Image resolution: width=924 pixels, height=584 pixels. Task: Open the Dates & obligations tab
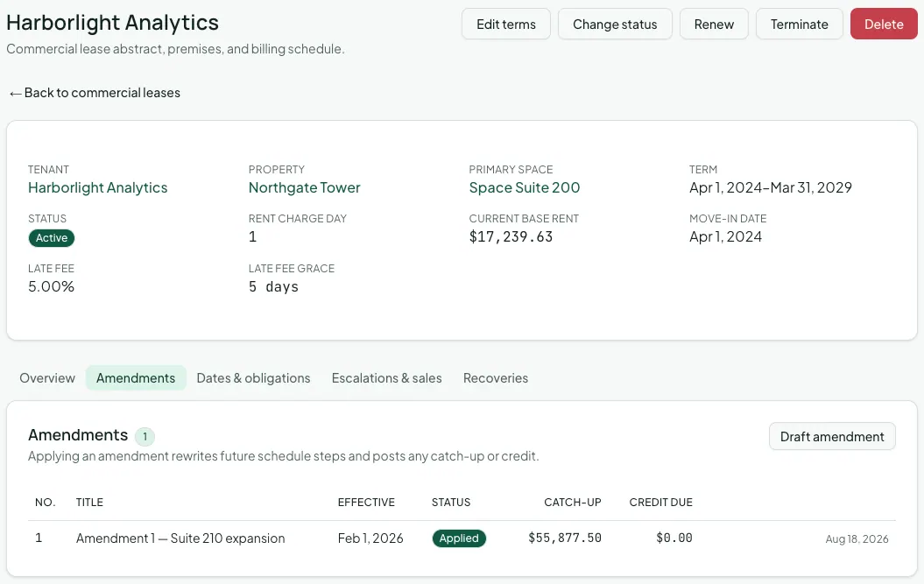tap(253, 377)
